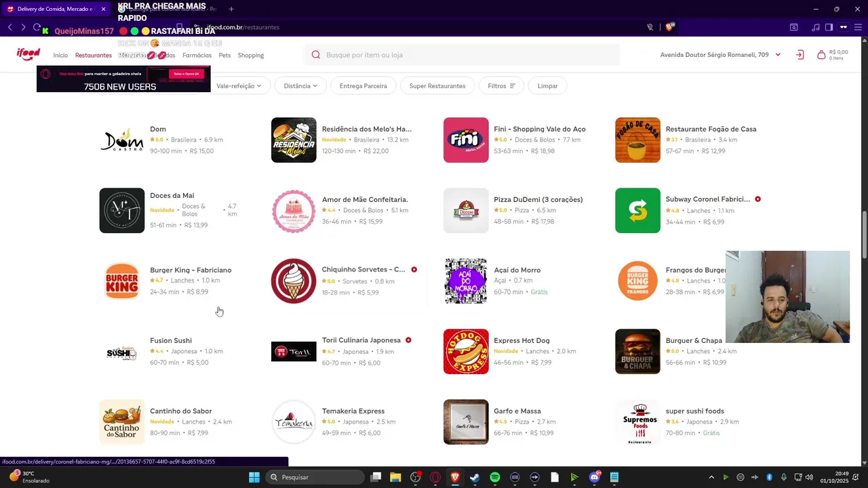Screen dimensions: 868x488
Task: Click the Burger King Fabriciano logo
Action: [122, 281]
